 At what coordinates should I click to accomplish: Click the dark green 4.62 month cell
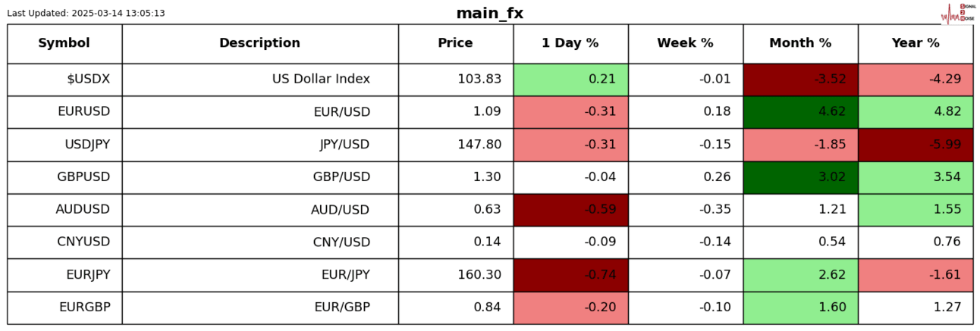800,112
